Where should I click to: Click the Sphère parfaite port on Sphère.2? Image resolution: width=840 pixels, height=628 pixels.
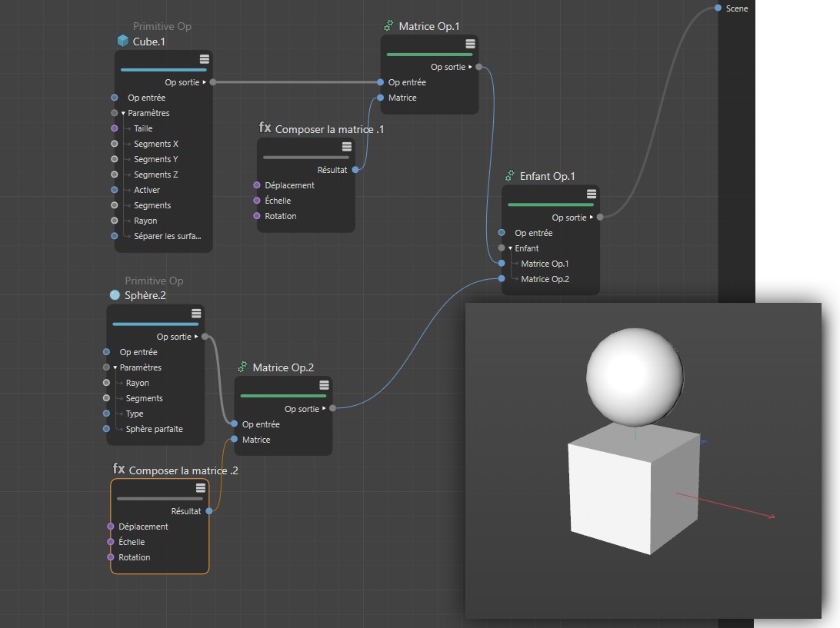[x=107, y=429]
